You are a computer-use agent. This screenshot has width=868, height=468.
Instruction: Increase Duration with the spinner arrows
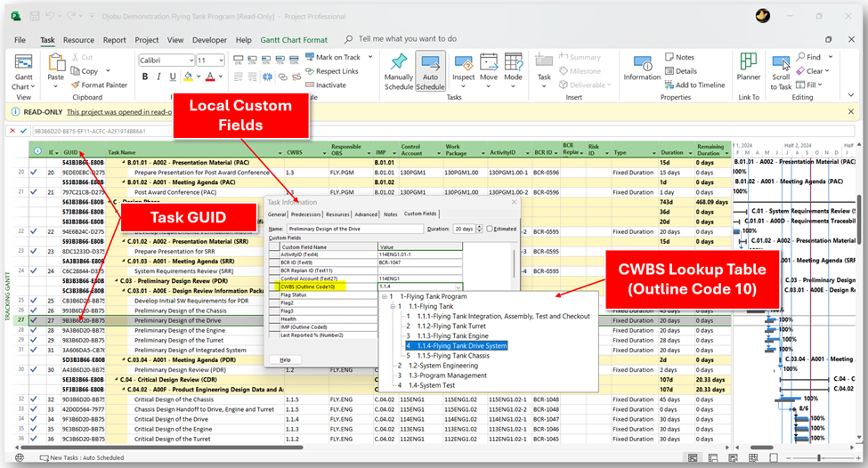point(479,227)
